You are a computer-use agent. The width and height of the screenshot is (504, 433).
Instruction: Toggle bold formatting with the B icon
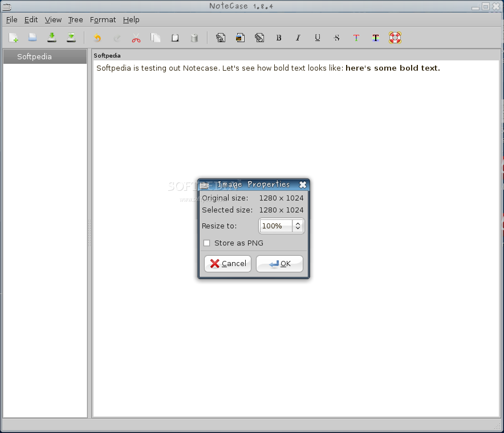point(279,38)
